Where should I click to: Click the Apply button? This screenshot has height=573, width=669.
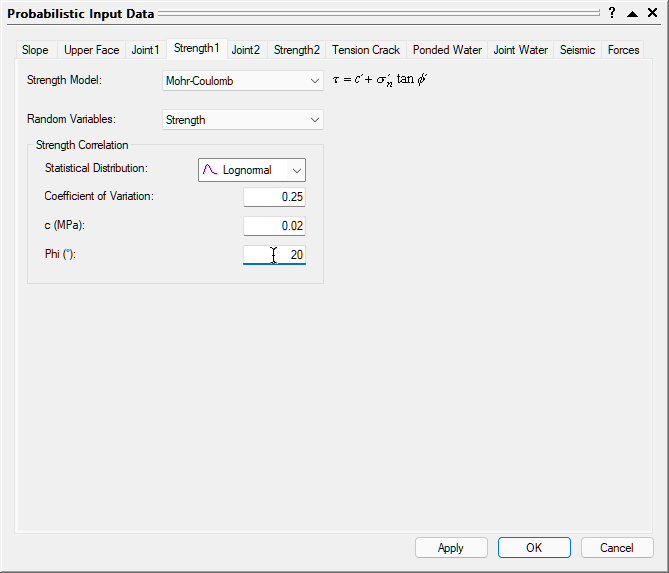(x=451, y=547)
